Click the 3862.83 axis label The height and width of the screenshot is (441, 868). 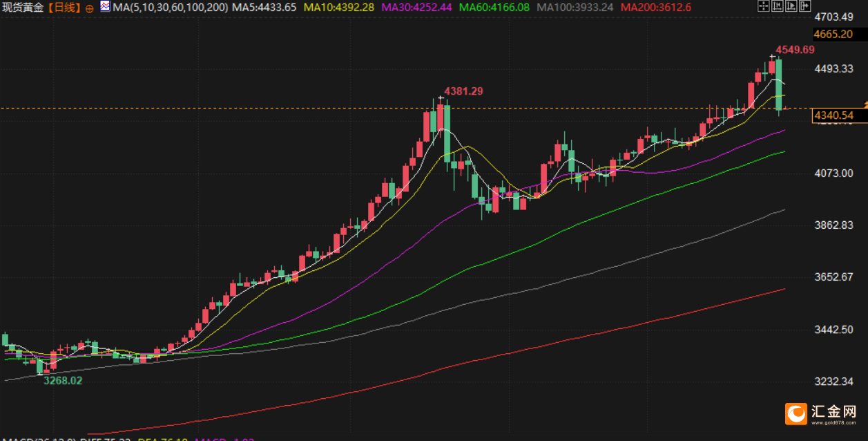click(833, 225)
